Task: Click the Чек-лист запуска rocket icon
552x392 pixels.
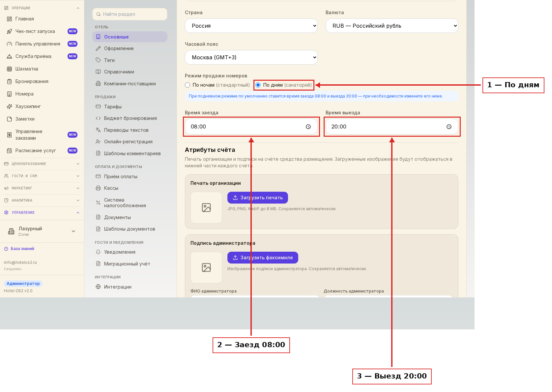Action: 9,31
